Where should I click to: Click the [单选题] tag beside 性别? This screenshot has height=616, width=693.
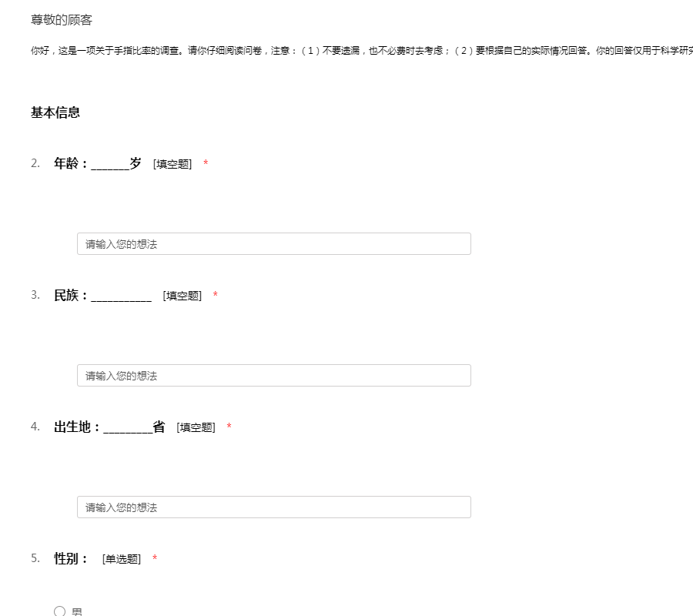tap(122, 559)
